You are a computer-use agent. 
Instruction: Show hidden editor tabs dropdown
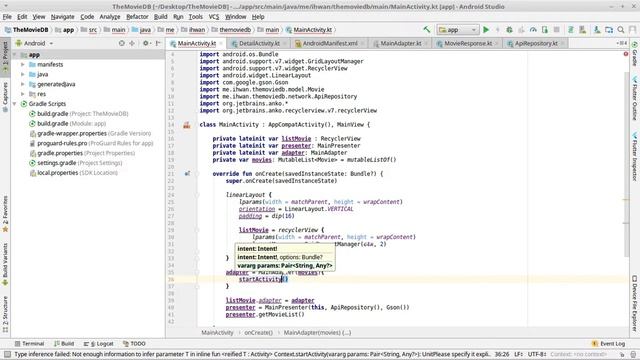coord(622,43)
